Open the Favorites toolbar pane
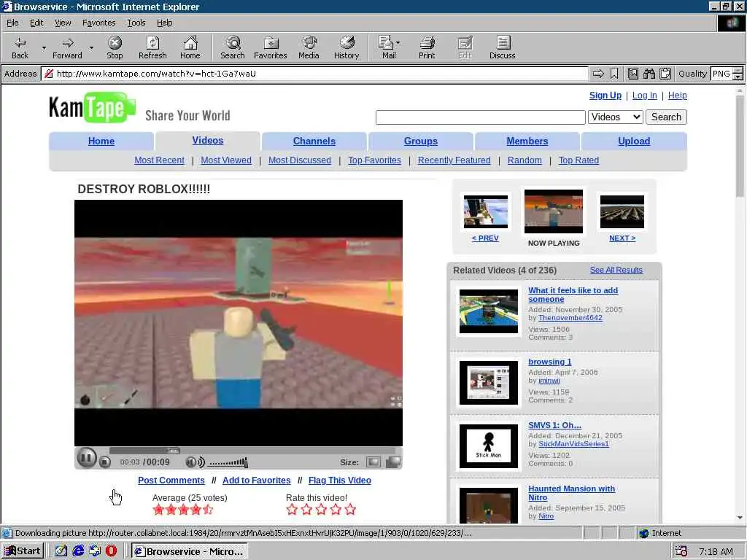 (x=270, y=47)
